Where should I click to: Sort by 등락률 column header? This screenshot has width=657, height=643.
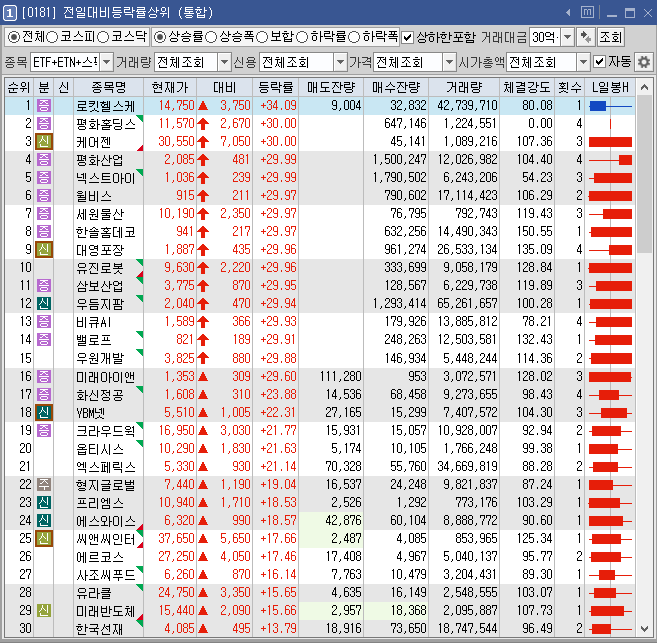(275, 87)
